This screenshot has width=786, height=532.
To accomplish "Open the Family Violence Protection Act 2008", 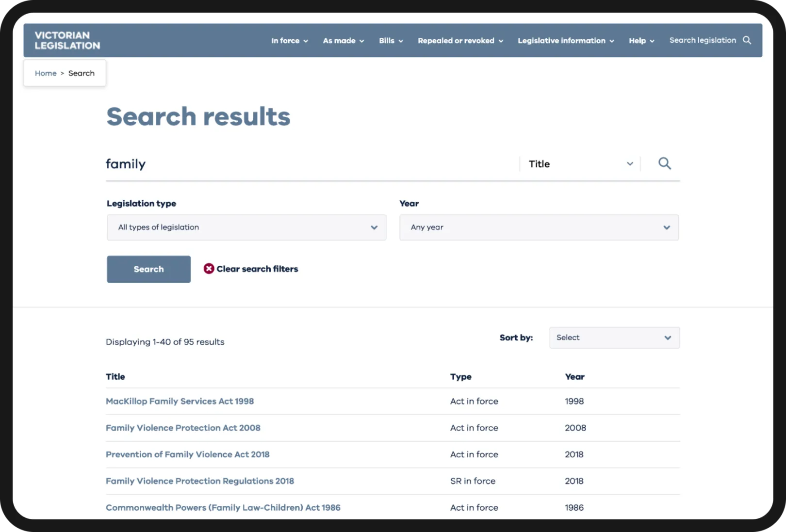I will click(183, 428).
